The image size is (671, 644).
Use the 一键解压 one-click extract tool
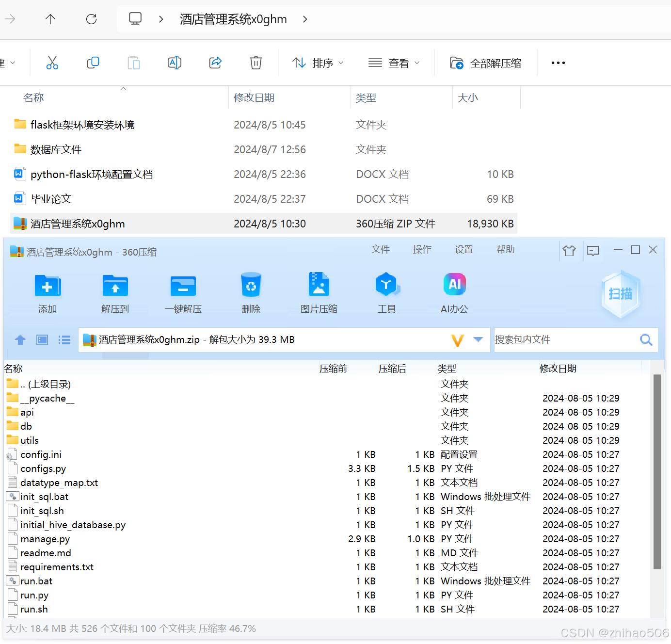tap(183, 293)
